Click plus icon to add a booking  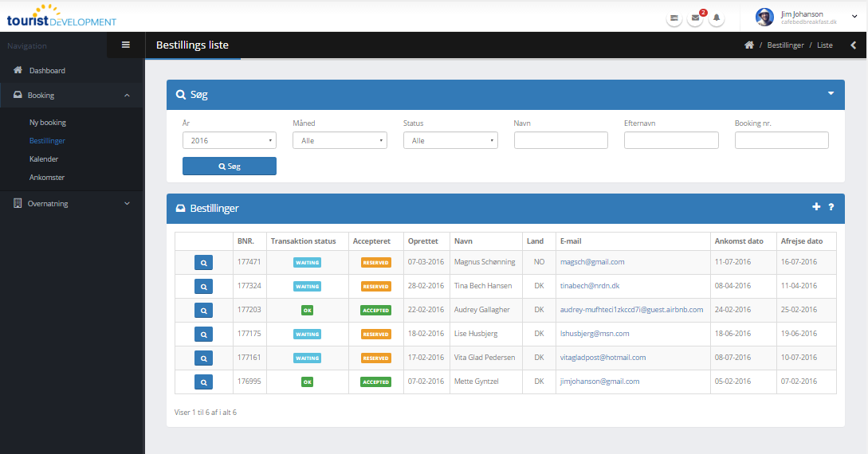[x=816, y=207]
